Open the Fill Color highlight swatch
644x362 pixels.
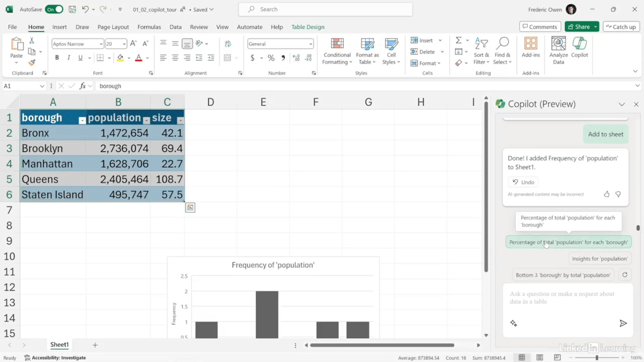(x=120, y=58)
